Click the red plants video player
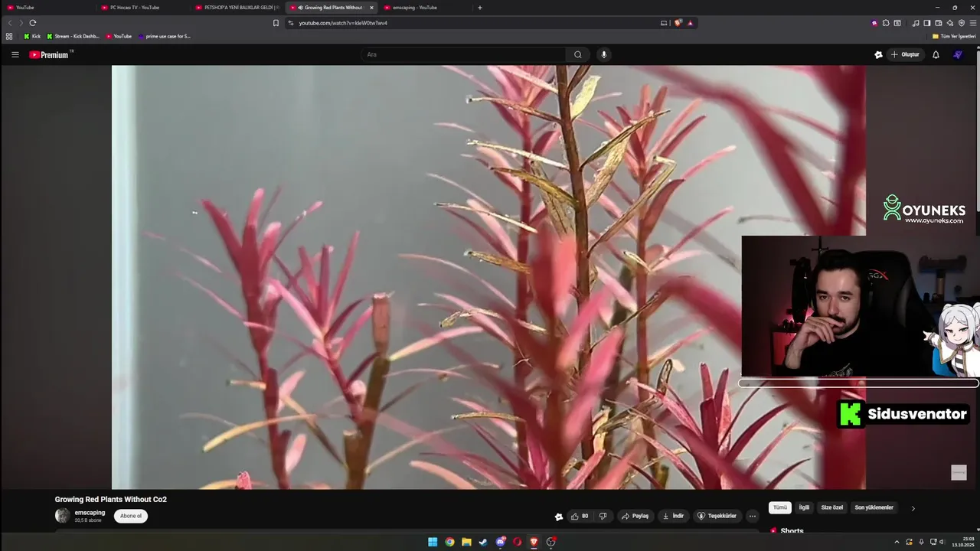 (488, 277)
